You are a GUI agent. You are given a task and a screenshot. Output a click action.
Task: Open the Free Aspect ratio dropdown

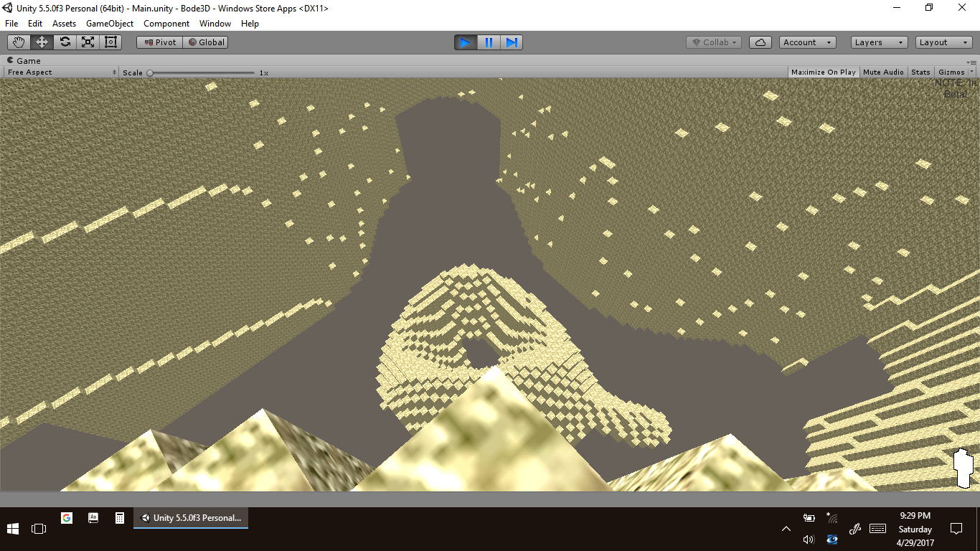62,72
